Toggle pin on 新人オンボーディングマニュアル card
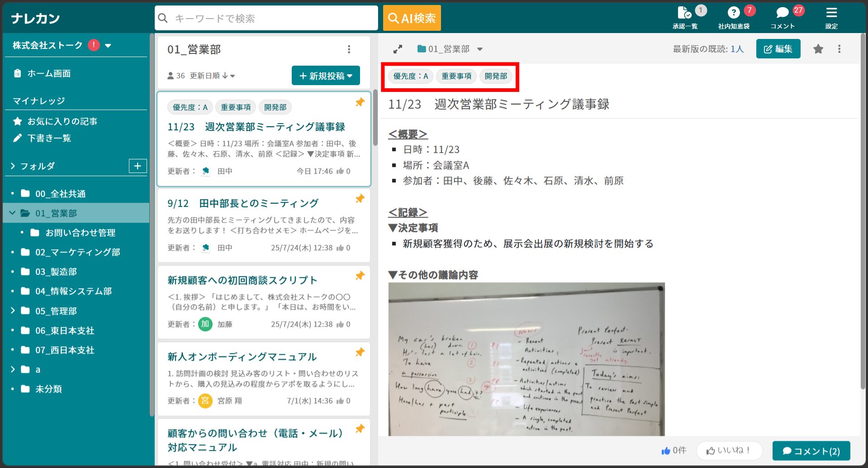The image size is (868, 468). coord(360,352)
